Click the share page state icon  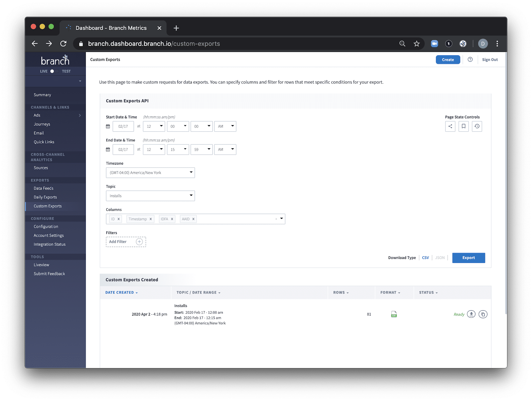[x=450, y=126]
